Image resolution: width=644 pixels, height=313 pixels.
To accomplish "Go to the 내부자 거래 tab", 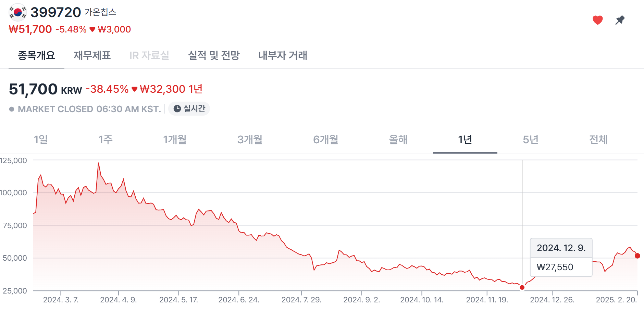I will [x=283, y=55].
